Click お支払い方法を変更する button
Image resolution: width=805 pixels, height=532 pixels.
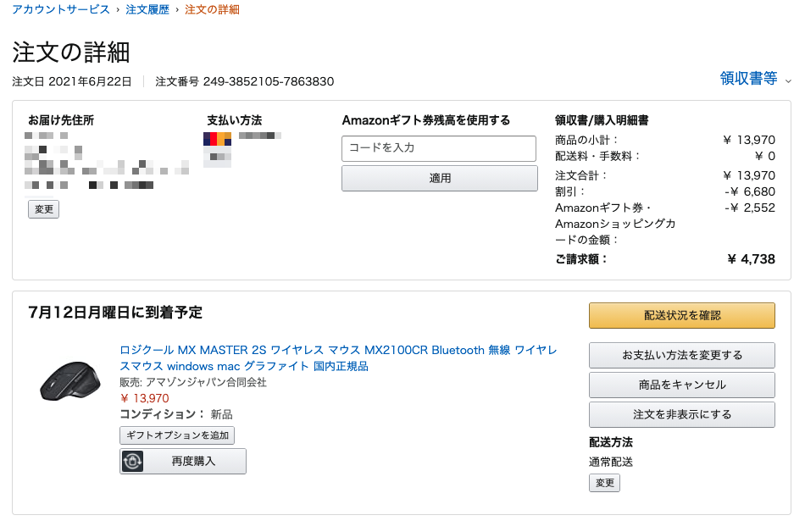pyautogui.click(x=682, y=355)
